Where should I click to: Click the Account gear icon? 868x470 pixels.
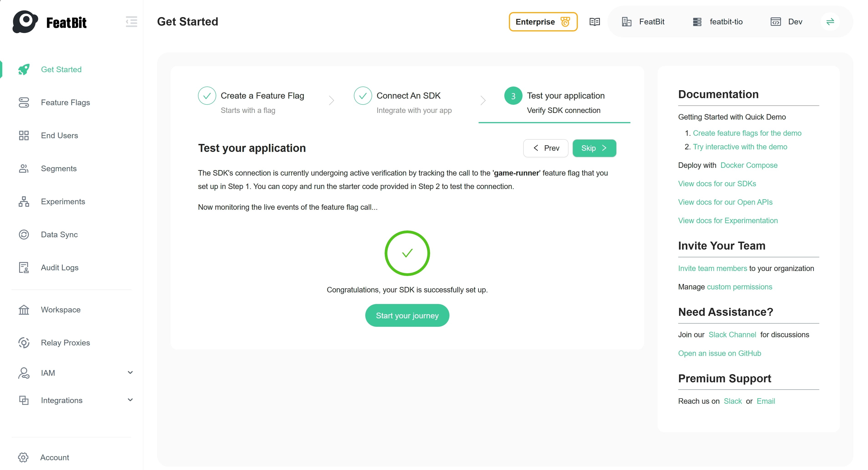click(x=23, y=457)
